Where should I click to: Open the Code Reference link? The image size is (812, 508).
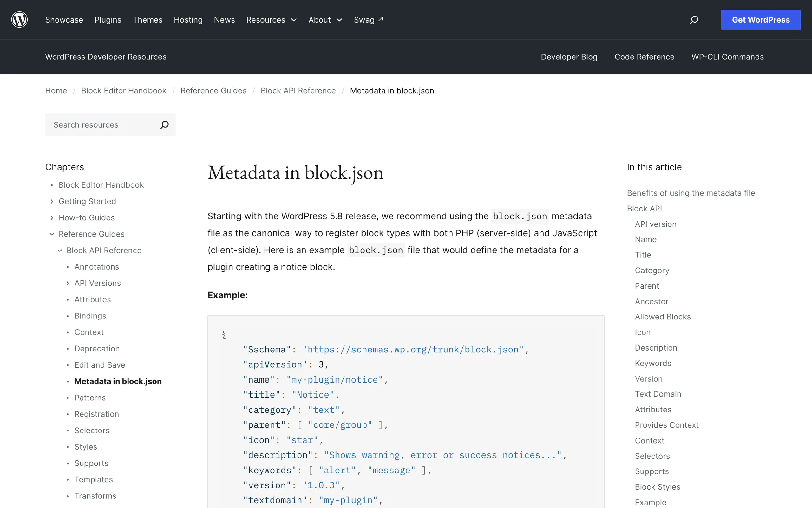pos(644,57)
